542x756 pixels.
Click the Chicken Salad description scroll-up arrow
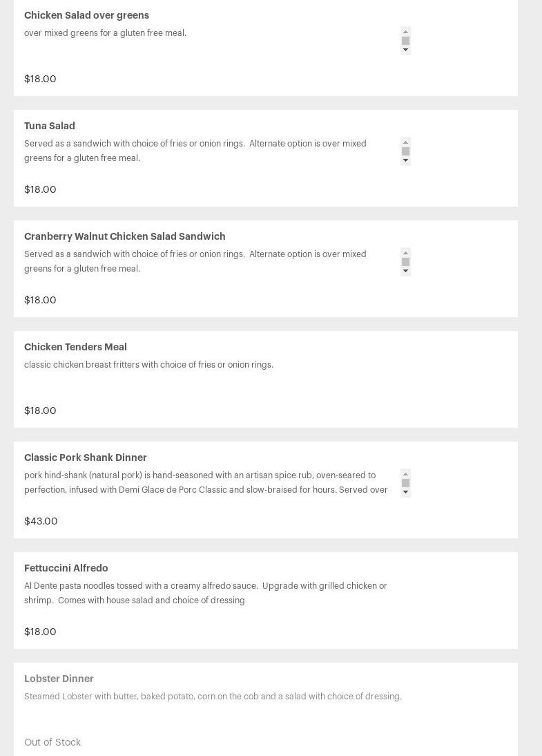[x=405, y=32]
